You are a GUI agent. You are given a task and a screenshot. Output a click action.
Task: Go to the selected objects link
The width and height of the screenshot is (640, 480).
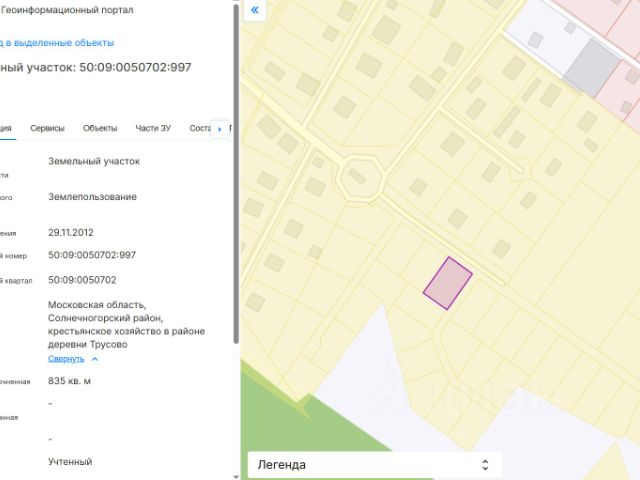pos(58,43)
